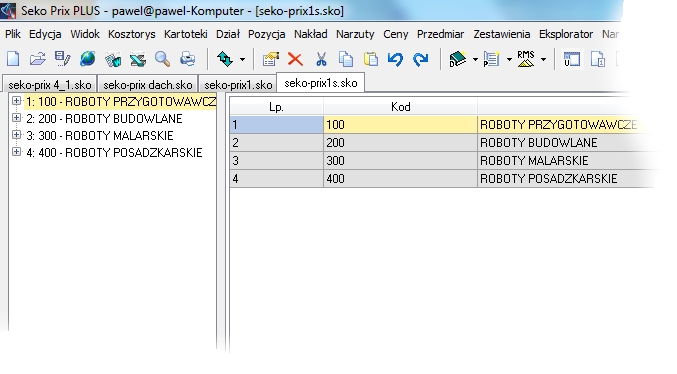
Task: Click the Kod cell with value 200
Action: (x=400, y=143)
